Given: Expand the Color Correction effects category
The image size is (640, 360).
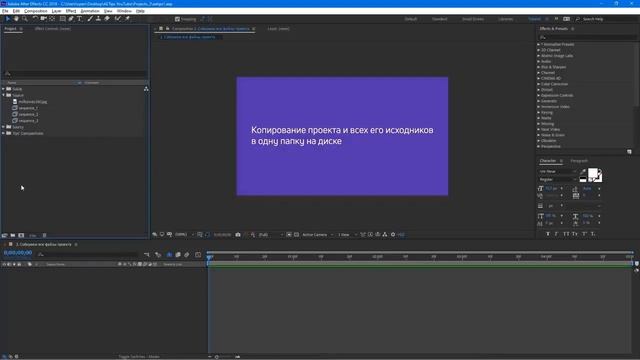Looking at the screenshot, I should click(x=539, y=84).
